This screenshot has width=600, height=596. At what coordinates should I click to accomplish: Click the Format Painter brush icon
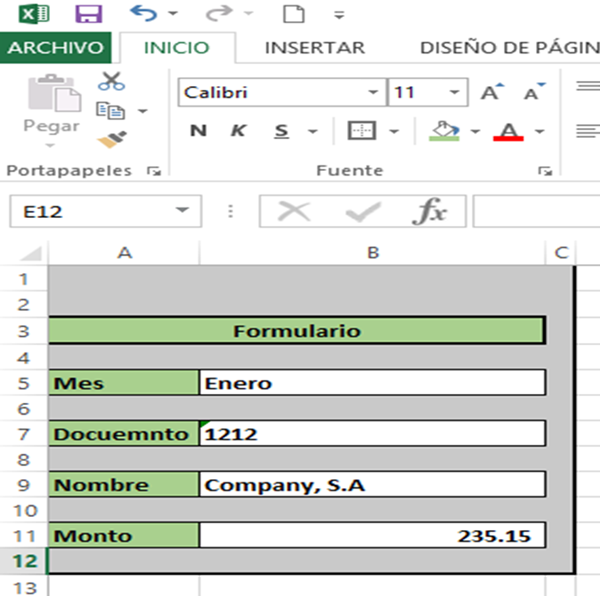click(x=111, y=139)
